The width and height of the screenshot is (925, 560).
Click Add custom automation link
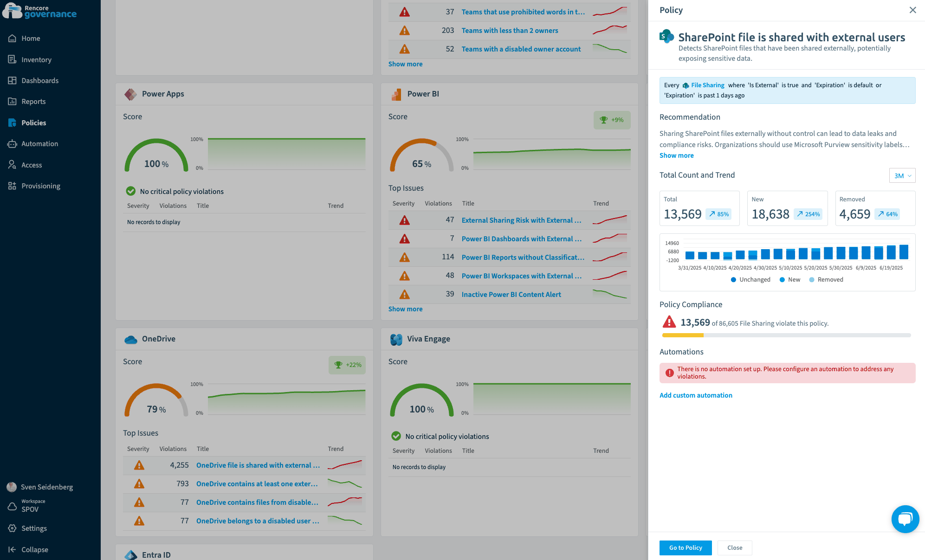(696, 395)
